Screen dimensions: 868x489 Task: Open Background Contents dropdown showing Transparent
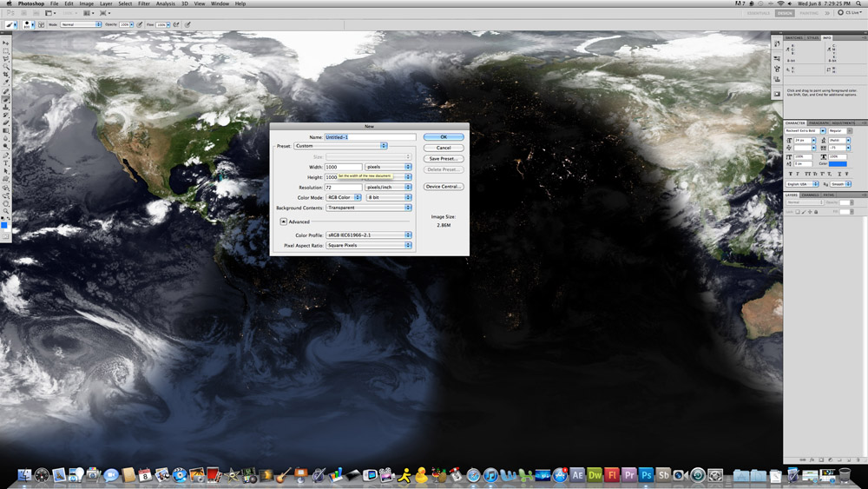point(369,208)
